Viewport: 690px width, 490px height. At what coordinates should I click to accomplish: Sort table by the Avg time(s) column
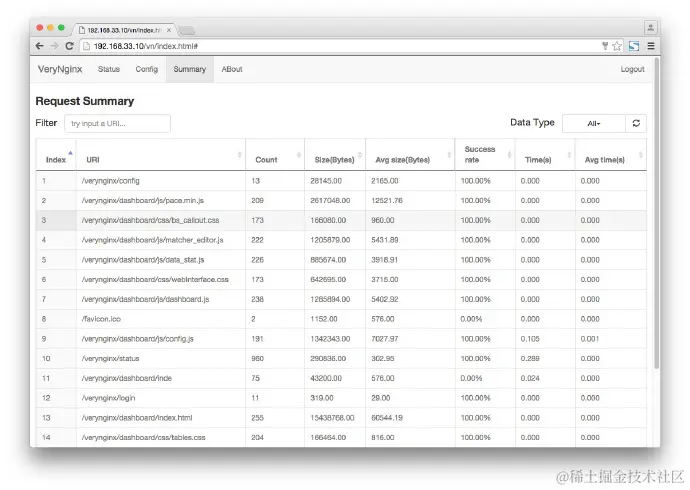[611, 155]
